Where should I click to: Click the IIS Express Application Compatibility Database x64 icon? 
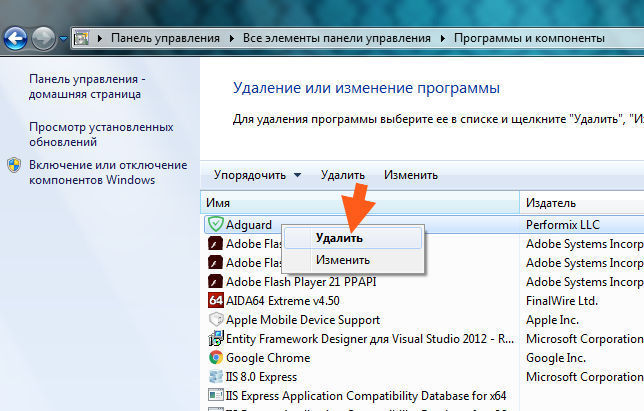point(216,395)
